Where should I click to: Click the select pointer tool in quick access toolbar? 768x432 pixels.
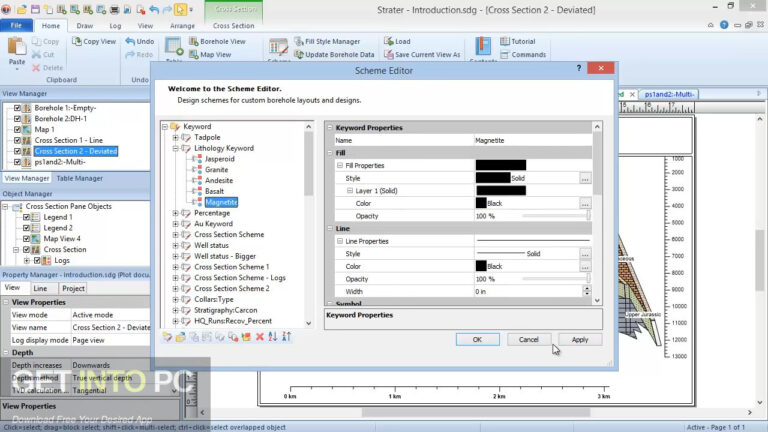coord(180,9)
